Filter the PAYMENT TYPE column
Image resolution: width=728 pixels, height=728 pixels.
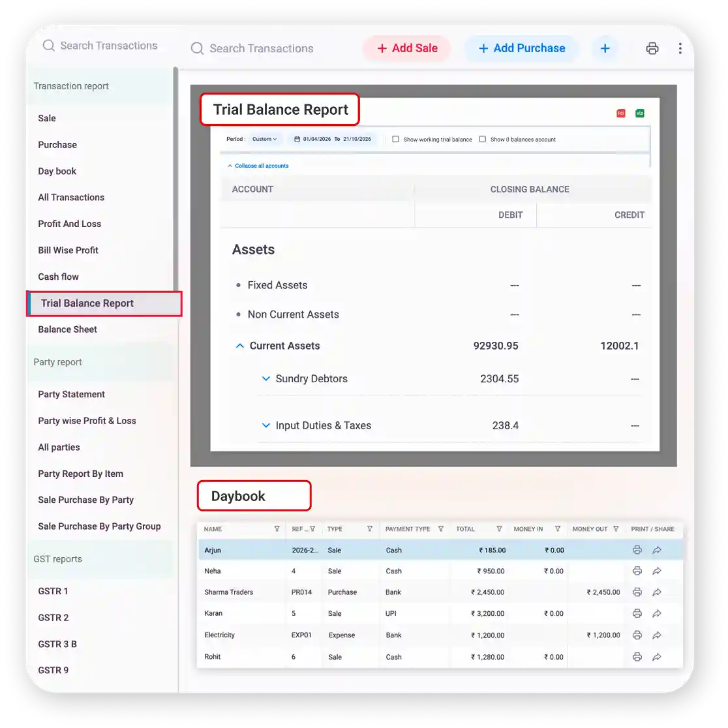click(x=440, y=529)
